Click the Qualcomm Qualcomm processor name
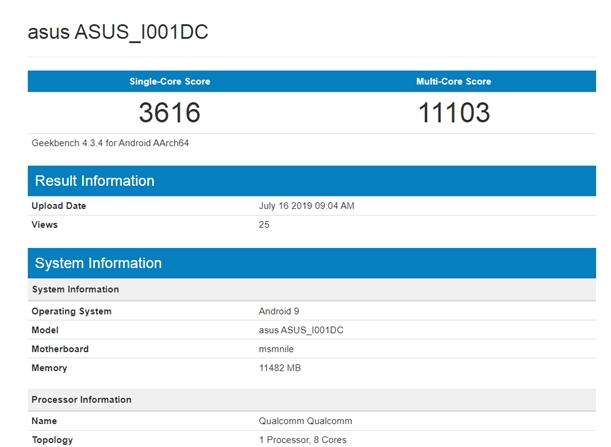The height and width of the screenshot is (447, 611). pyautogui.click(x=305, y=421)
